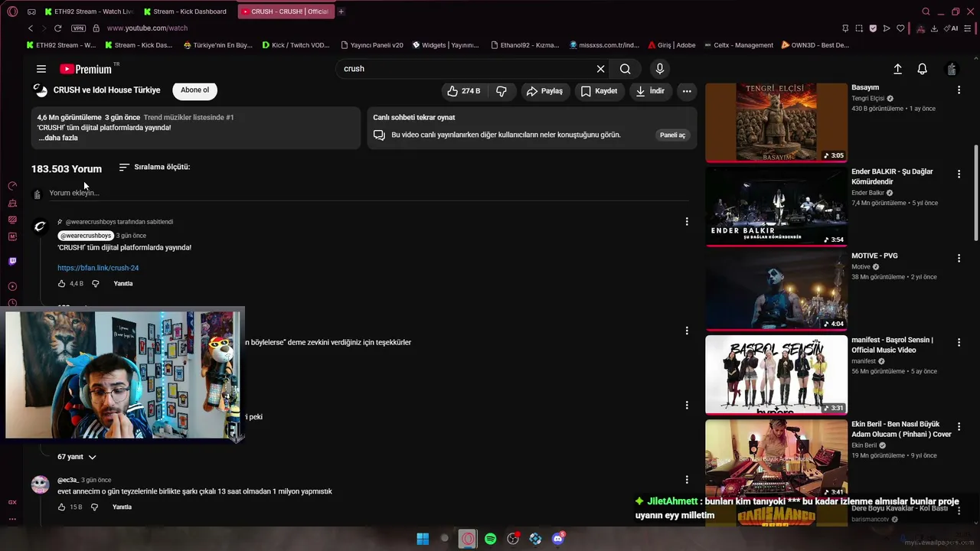Click the address bar URL youtube.com/watch

(147, 28)
